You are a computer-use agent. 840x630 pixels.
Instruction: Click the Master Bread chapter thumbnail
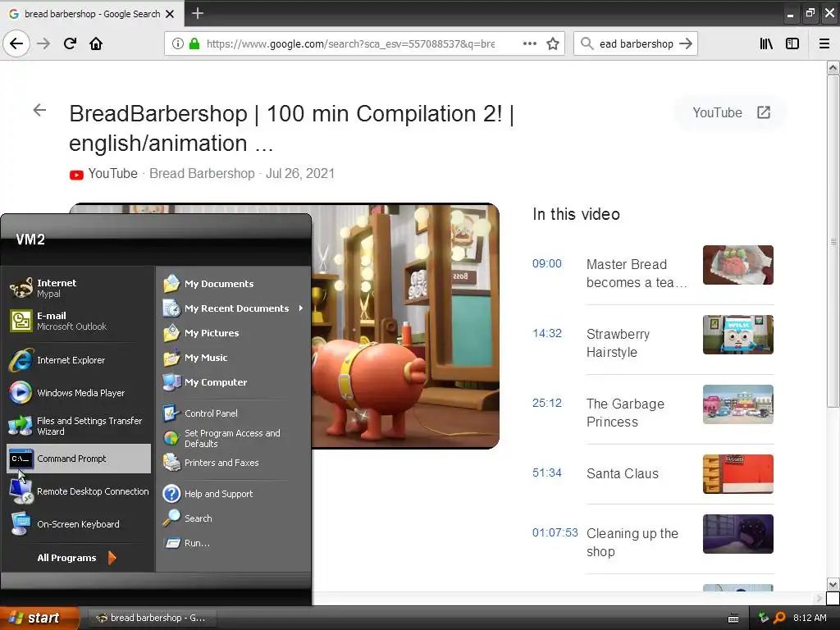(737, 265)
